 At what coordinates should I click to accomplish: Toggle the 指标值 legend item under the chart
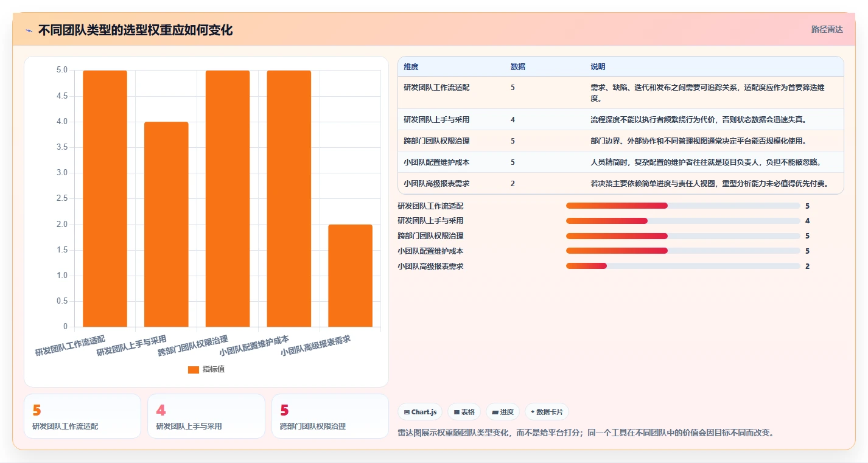[x=206, y=369]
